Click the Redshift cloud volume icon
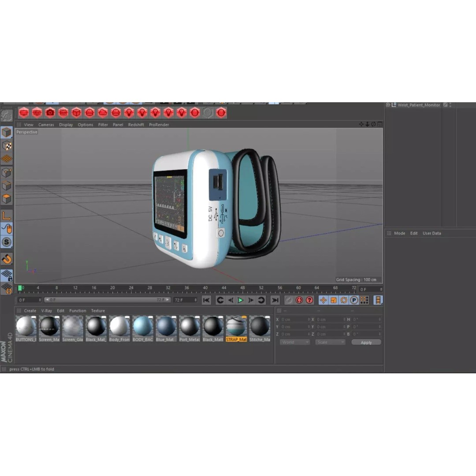This screenshot has height=476, width=476. tap(103, 113)
